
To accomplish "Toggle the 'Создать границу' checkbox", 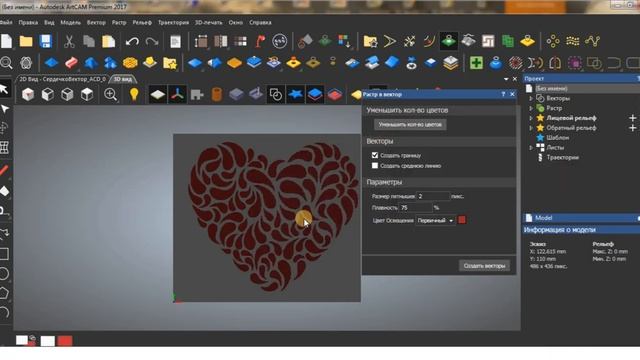I will 375,155.
